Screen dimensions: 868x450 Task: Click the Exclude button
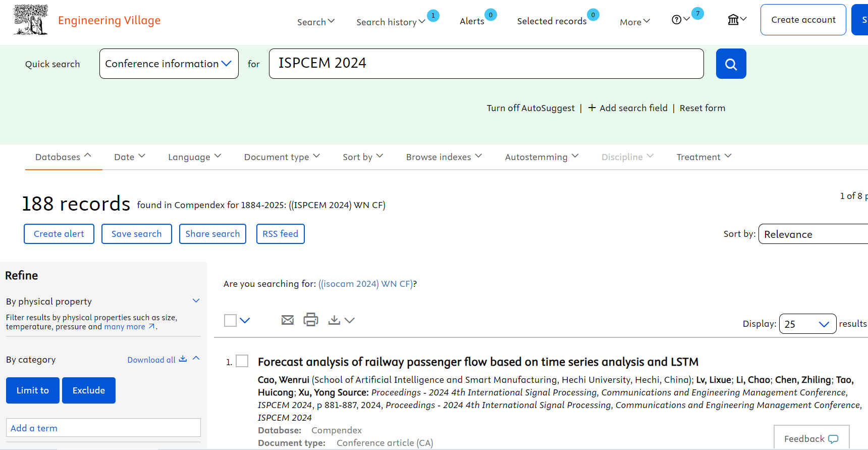pyautogui.click(x=89, y=390)
